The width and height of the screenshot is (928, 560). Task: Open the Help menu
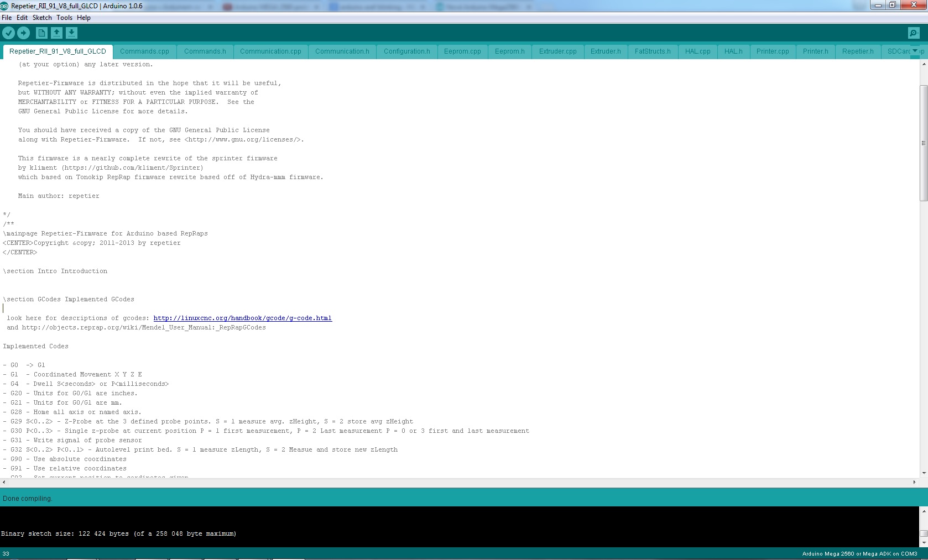(x=84, y=17)
